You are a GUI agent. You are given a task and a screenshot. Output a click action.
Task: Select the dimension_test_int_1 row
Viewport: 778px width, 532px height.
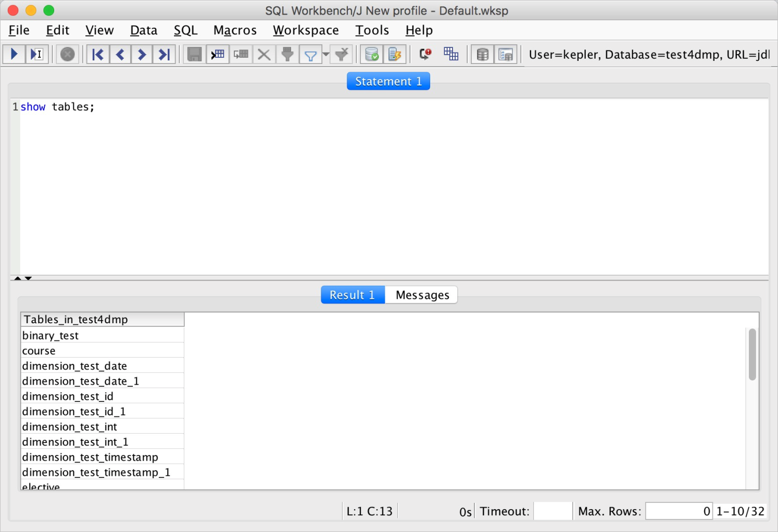tap(103, 441)
